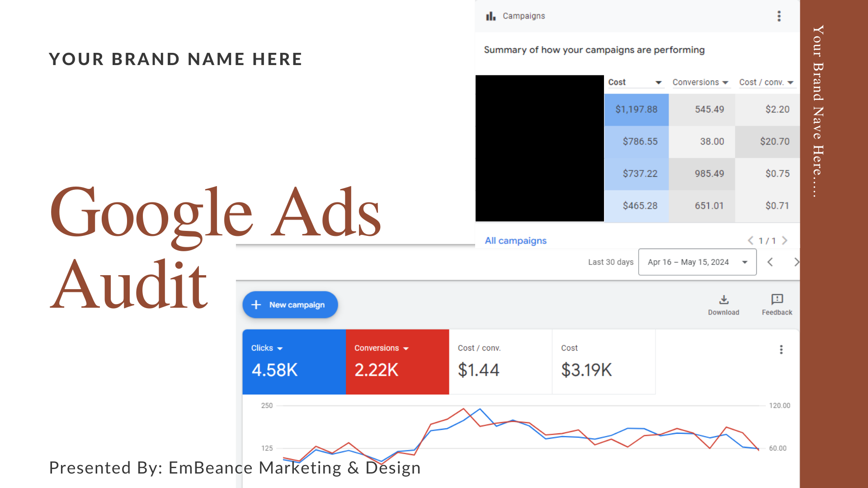The width and height of the screenshot is (868, 488).
Task: Click the Feedback icon
Action: tap(777, 300)
